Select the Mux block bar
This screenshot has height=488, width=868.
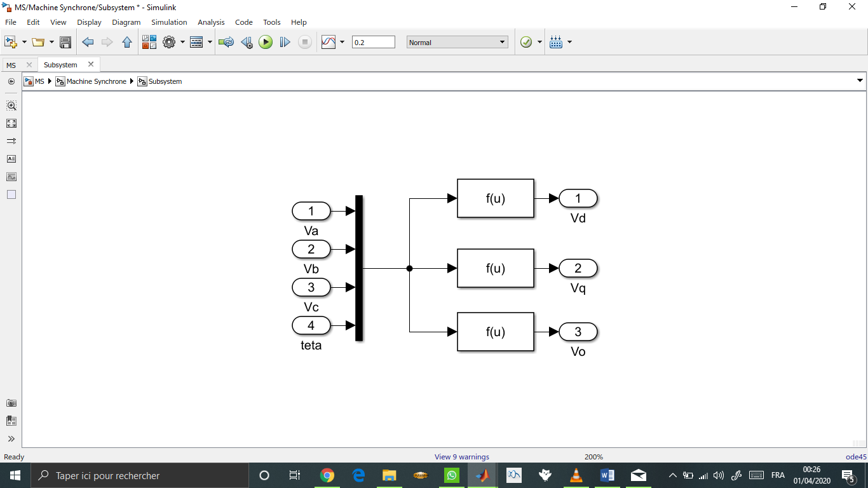coord(359,268)
